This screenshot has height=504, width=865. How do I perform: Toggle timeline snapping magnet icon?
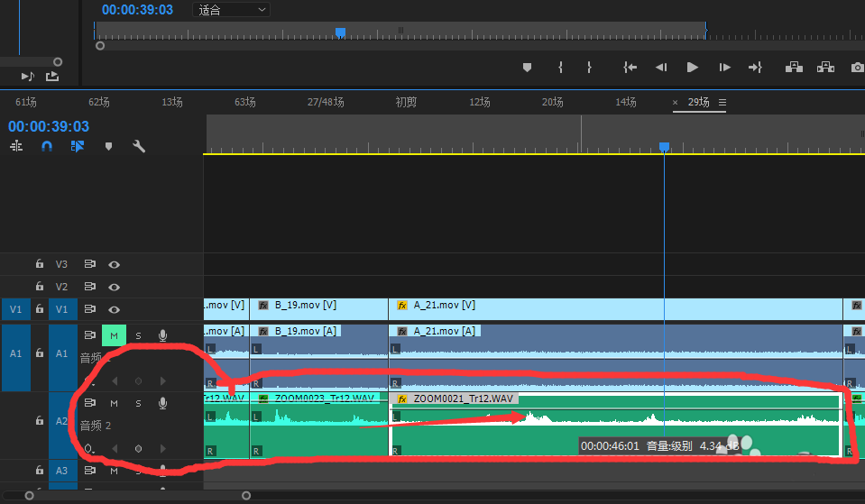click(x=47, y=146)
